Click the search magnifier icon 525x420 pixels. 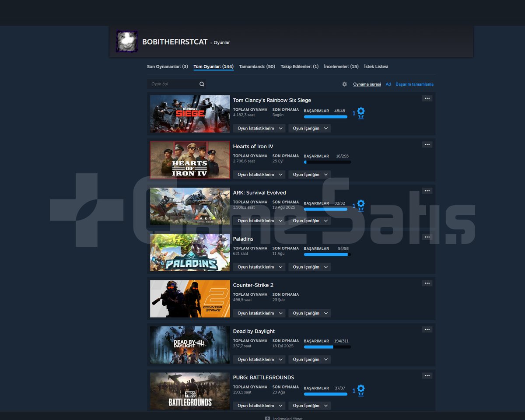[x=202, y=84]
